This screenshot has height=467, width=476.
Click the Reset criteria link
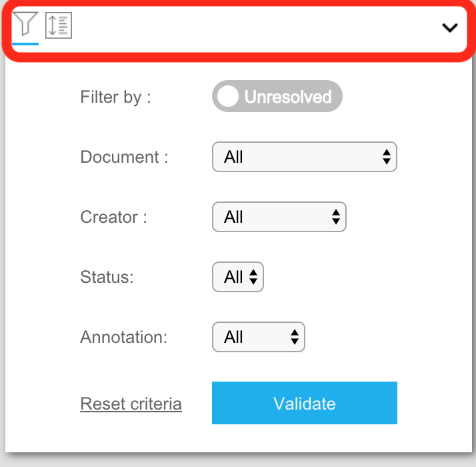tap(131, 404)
